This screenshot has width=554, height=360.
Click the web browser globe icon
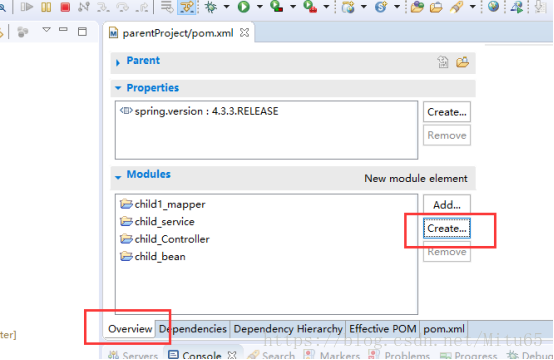coord(493,6)
